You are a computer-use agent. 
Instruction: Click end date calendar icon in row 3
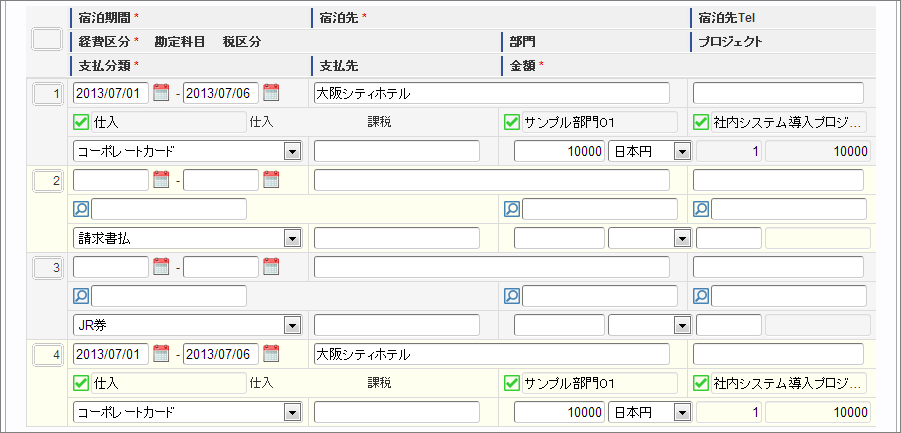tap(271, 267)
